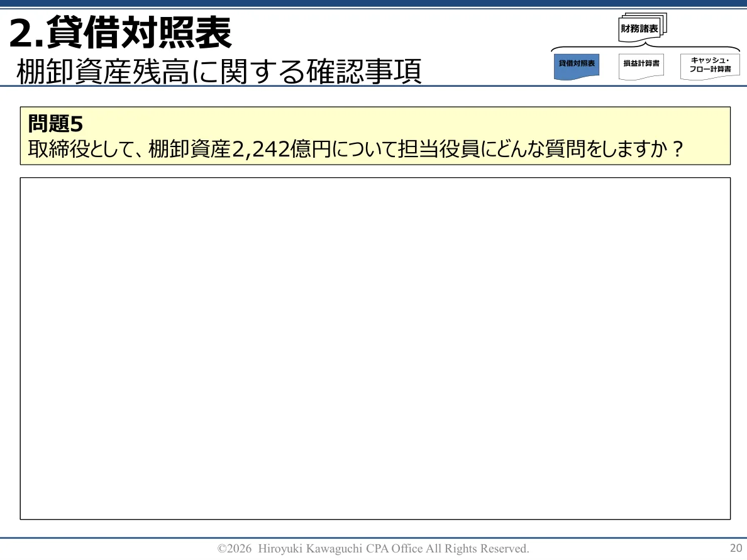
Task: Select the blue 貸借対照表 document icon
Action: (x=577, y=66)
